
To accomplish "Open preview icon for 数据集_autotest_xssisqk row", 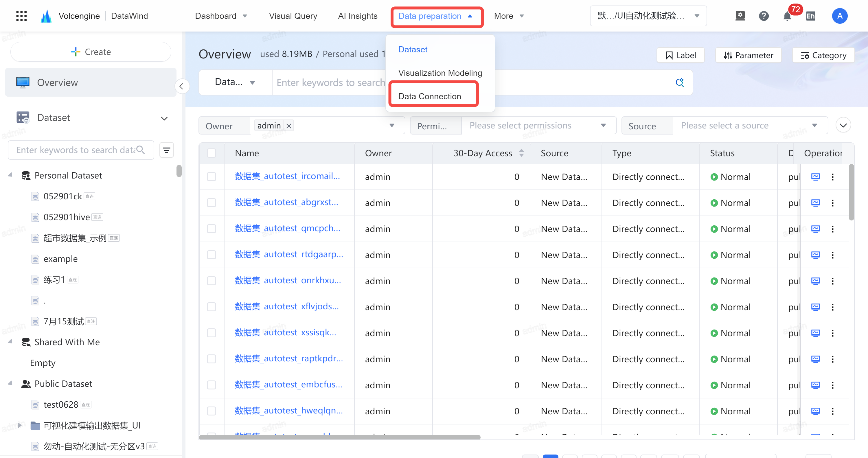I will pyautogui.click(x=815, y=333).
